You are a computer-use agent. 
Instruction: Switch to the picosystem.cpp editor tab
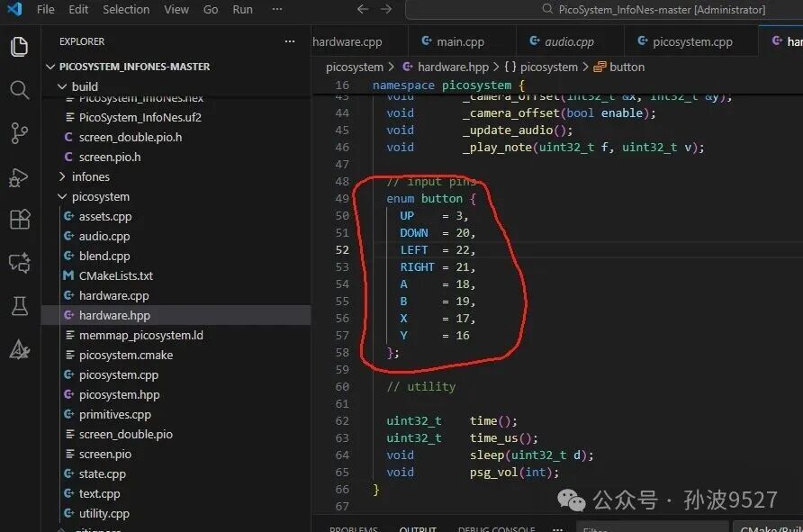[690, 41]
